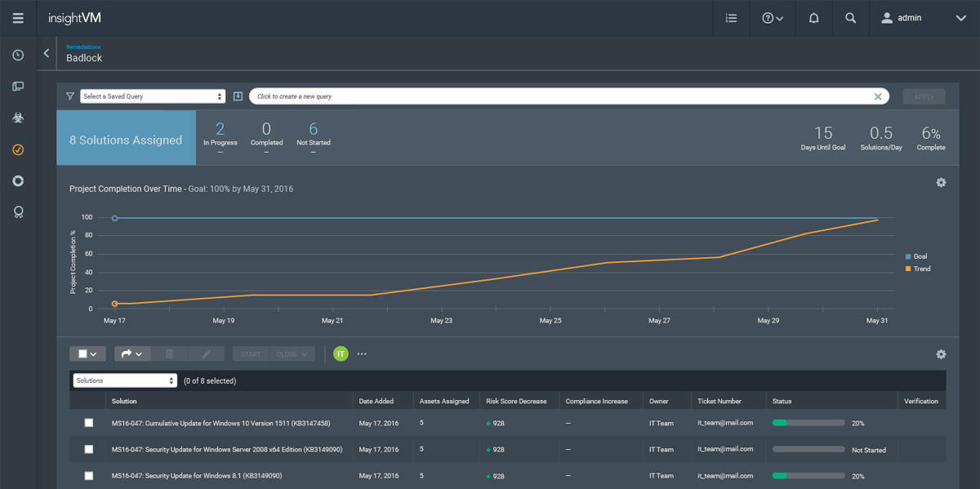Select the biohazard Threats icon in sidebar
Viewport: 980px width, 489px height.
click(x=17, y=117)
